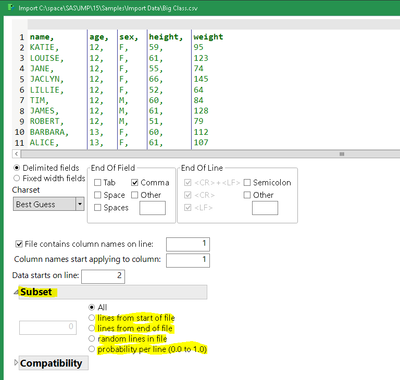Enable Semicolon as end of line
The image size is (400, 380).
(x=247, y=182)
